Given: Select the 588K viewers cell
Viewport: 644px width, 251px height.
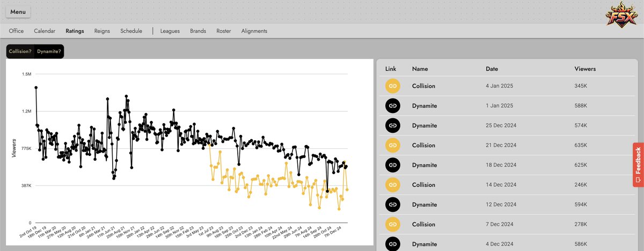Looking at the screenshot, I should coord(581,106).
